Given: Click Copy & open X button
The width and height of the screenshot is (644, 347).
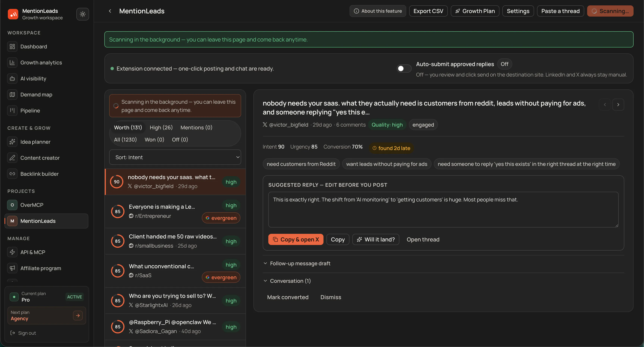Looking at the screenshot, I should pos(296,239).
